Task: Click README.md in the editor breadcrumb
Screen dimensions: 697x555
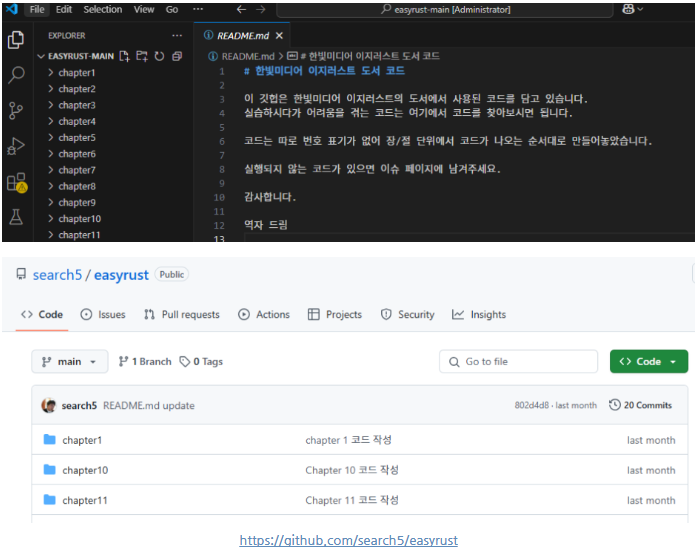Action: click(248, 56)
